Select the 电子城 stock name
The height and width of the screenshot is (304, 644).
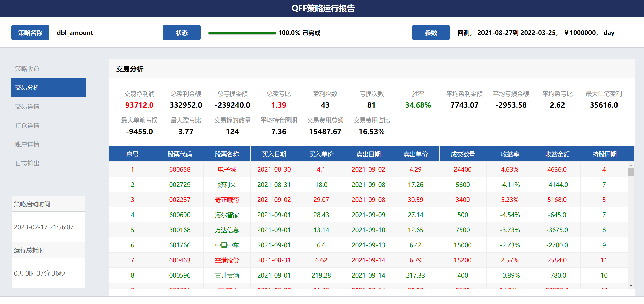coord(227,169)
